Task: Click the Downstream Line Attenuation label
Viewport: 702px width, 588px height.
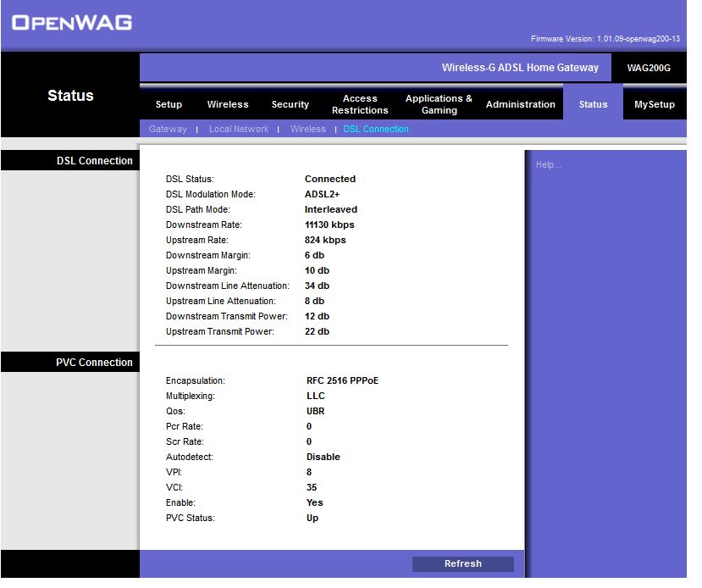Action: [228, 286]
